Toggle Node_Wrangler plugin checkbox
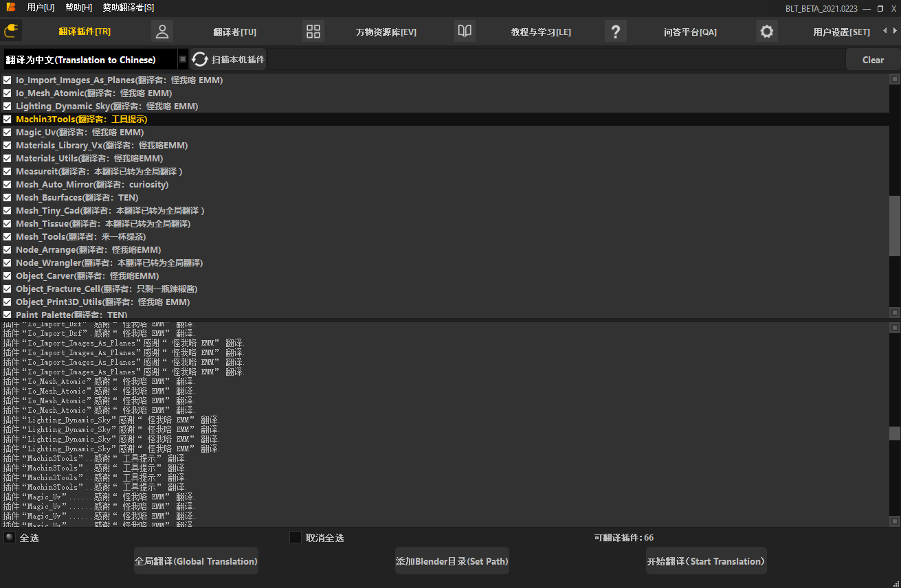This screenshot has width=901, height=588. (x=8, y=263)
